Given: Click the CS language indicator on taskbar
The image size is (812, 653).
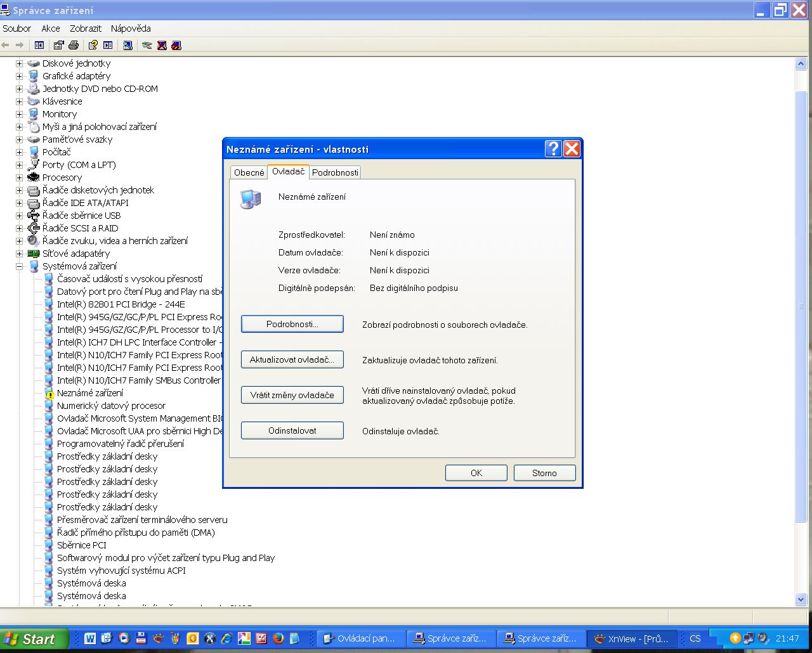Looking at the screenshot, I should pos(695,638).
